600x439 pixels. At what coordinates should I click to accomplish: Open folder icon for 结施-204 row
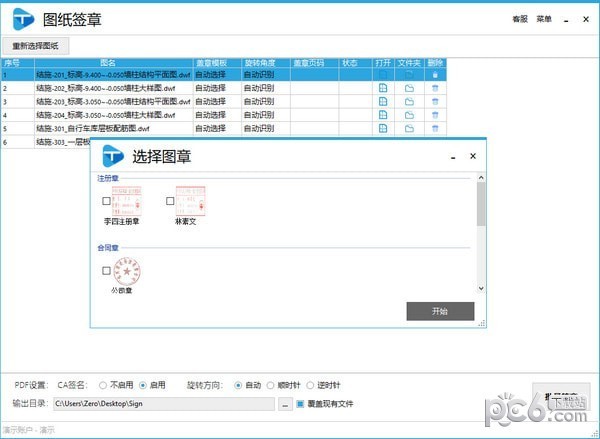pyautogui.click(x=409, y=115)
